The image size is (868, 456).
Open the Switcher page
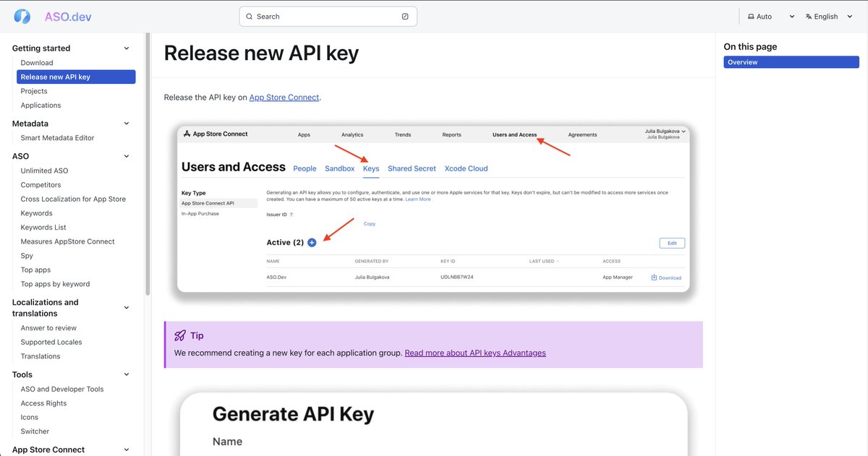click(35, 431)
